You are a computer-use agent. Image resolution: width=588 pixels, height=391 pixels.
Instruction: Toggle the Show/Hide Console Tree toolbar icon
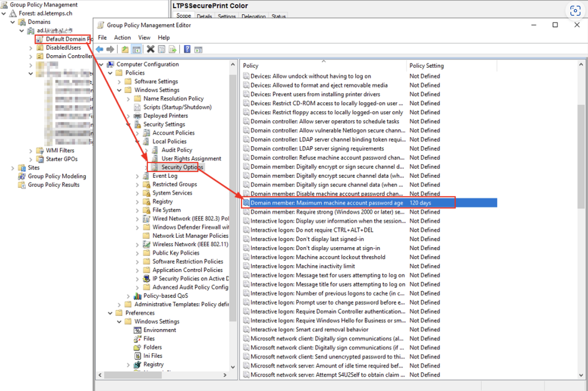coord(136,49)
